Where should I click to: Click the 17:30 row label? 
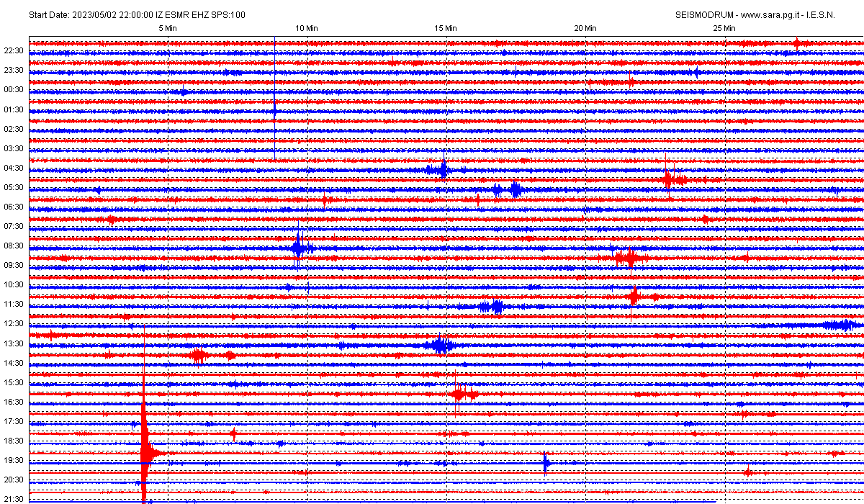(14, 421)
